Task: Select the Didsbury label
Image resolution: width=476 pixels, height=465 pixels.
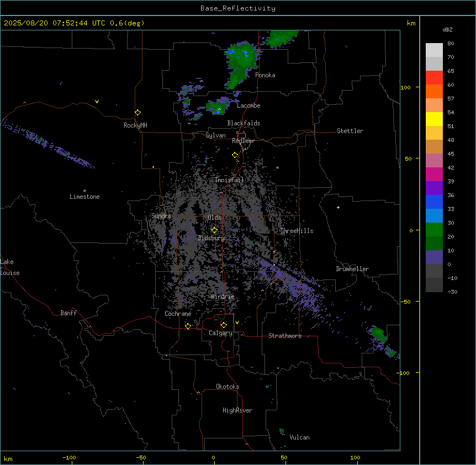Action: point(211,238)
